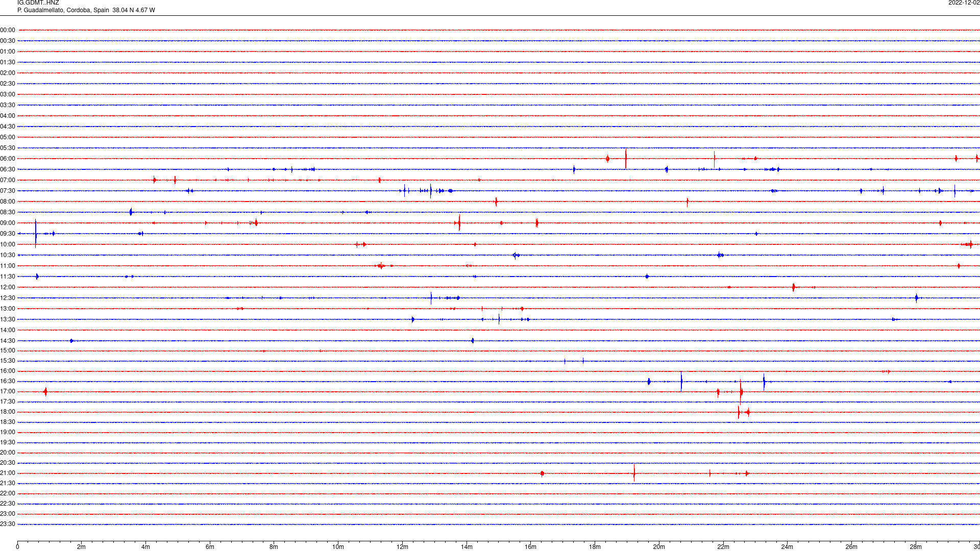Image resolution: width=980 pixels, height=551 pixels.
Task: Click the 8m tick label on time axis
Action: (274, 547)
